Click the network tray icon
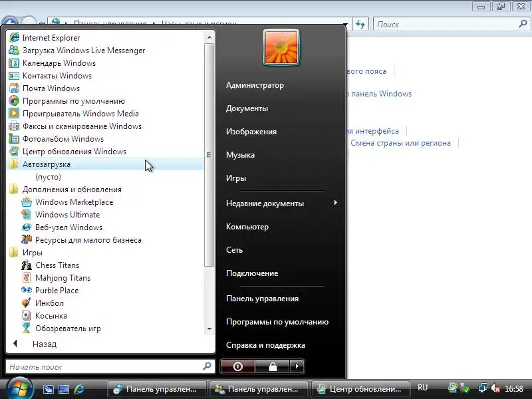This screenshot has width=532, height=399. [483, 388]
